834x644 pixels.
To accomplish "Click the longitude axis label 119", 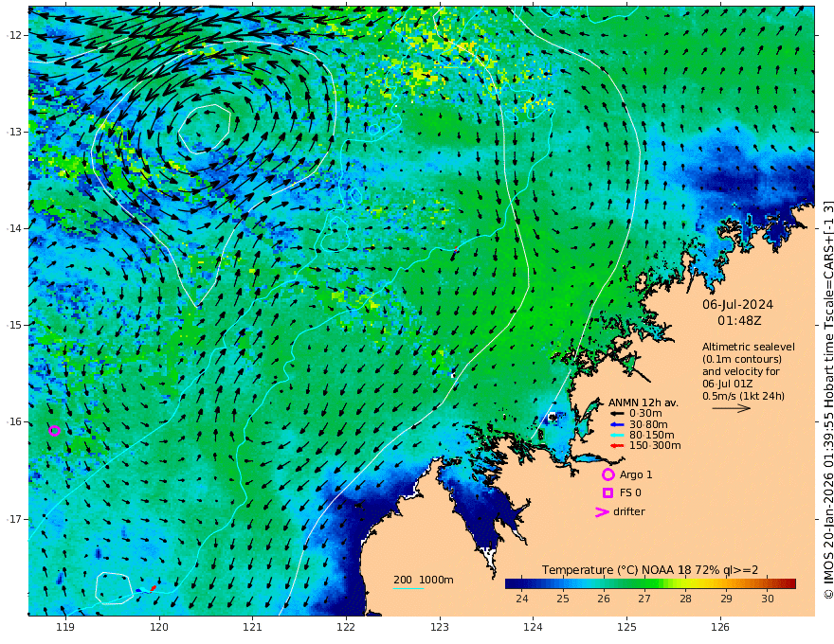I will point(65,627).
